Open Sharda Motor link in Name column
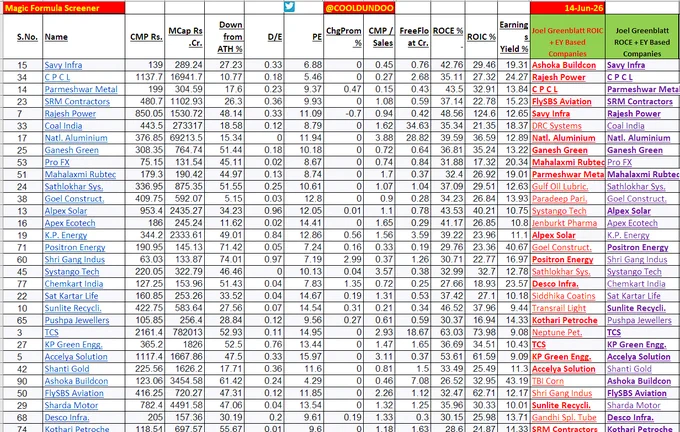The image size is (680, 432). tap(71, 405)
